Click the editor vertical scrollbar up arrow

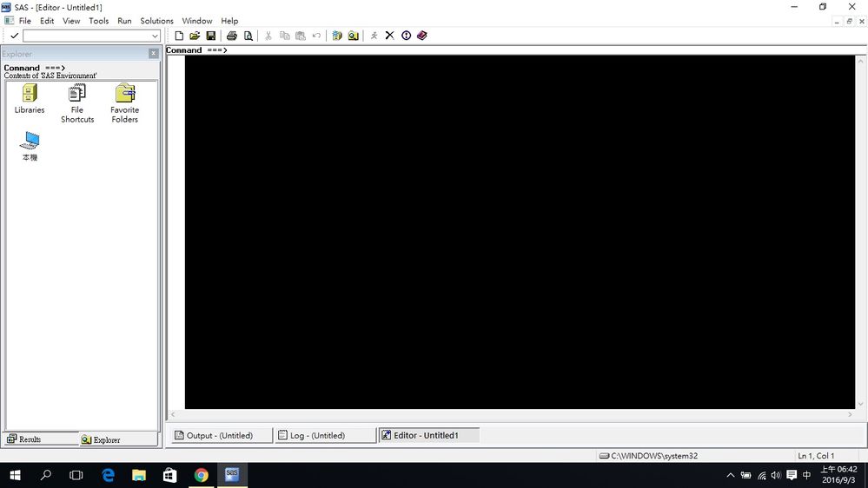(x=860, y=60)
